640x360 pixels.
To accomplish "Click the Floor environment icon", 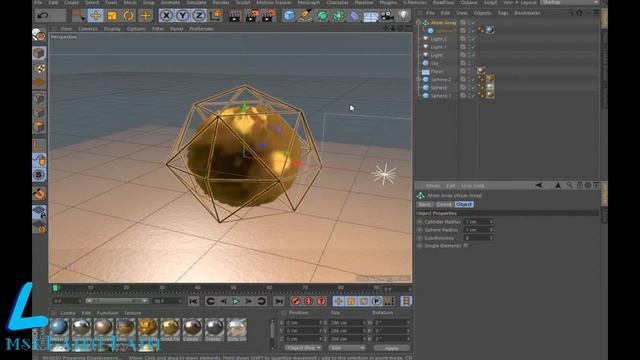I will [371, 17].
